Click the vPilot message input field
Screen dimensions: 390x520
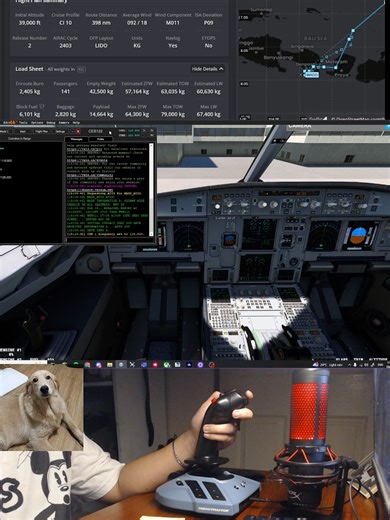point(109,239)
